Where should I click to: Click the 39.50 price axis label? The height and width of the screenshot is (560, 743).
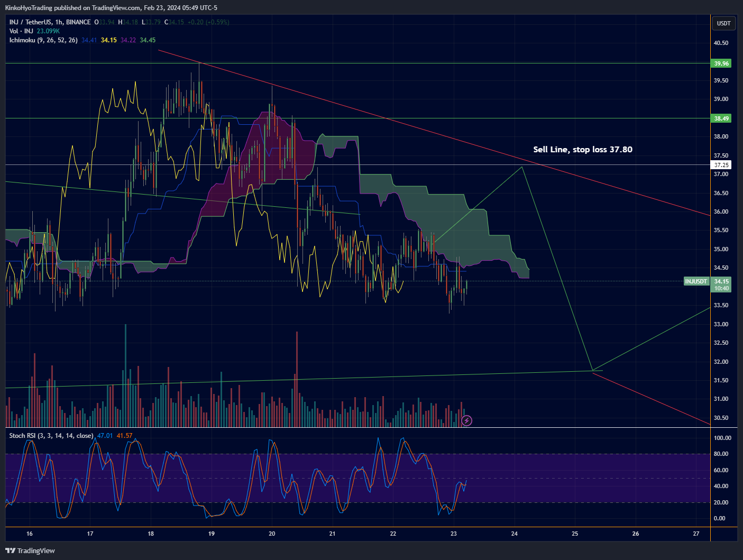pyautogui.click(x=721, y=81)
